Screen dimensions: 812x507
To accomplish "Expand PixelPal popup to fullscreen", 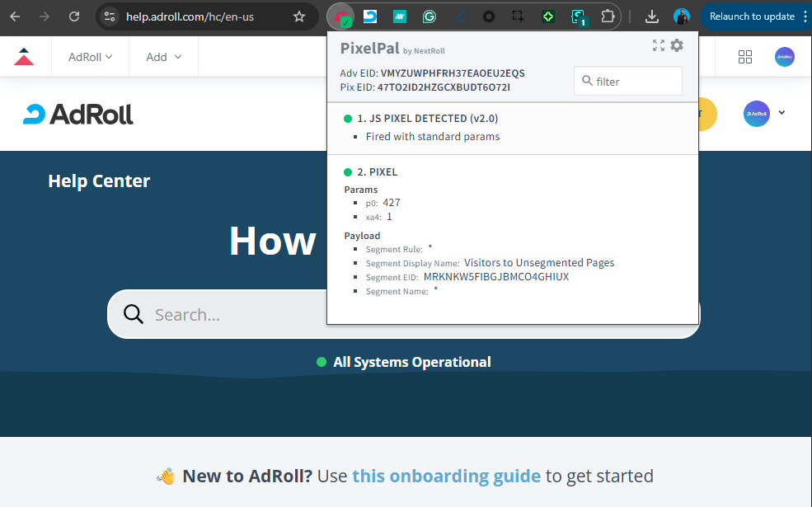I will click(658, 45).
